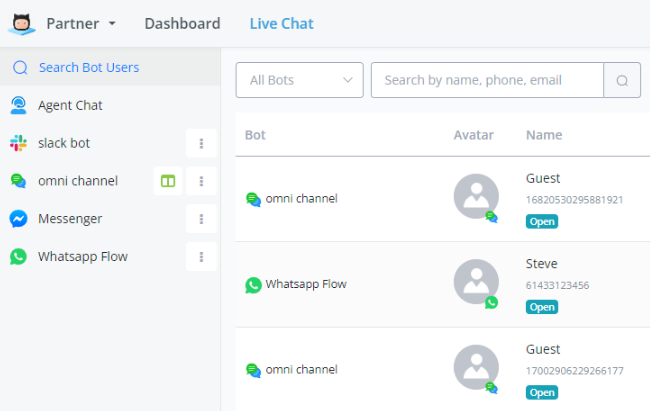Switch to the Dashboard tab

(182, 23)
